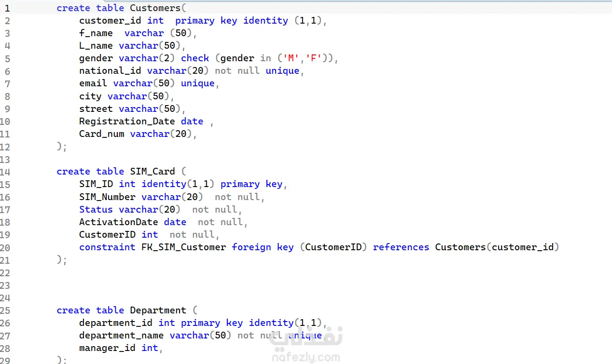This screenshot has width=612, height=364.
Task: Click the L_name column name
Action: point(96,46)
